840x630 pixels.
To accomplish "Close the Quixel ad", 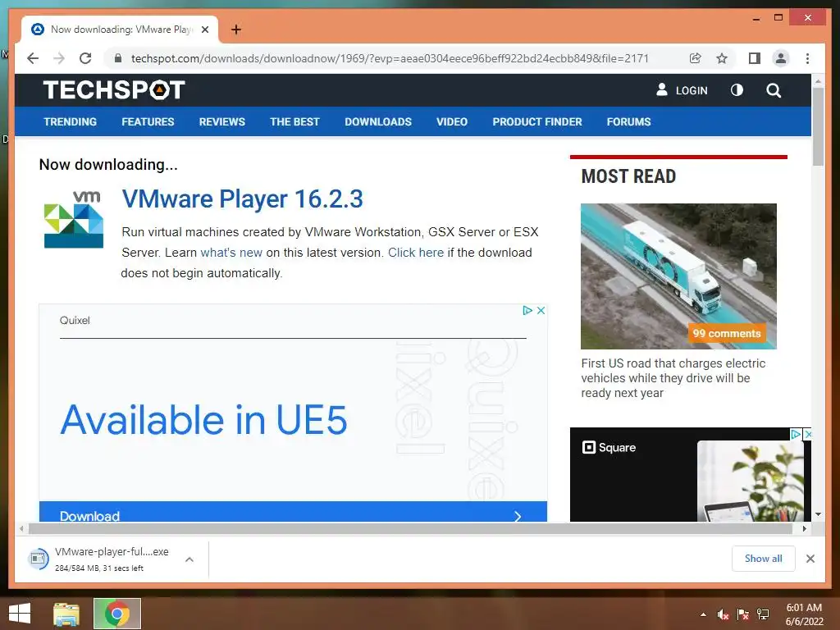I will pyautogui.click(x=541, y=310).
